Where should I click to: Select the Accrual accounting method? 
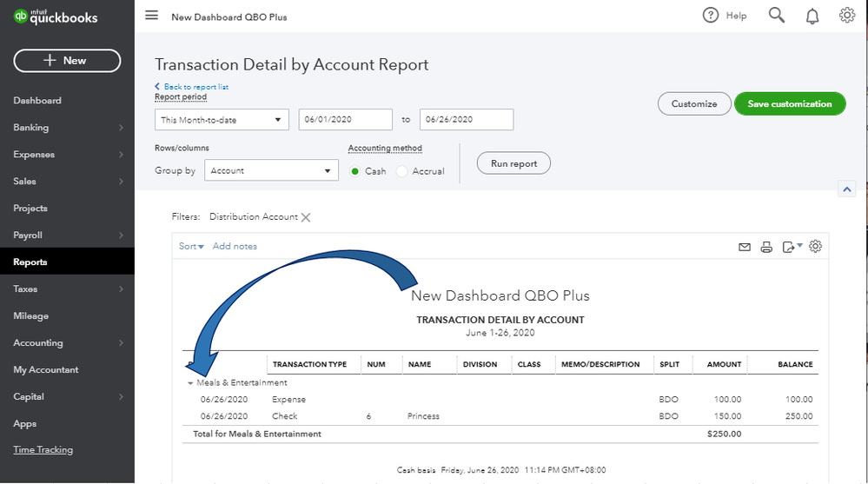pyautogui.click(x=401, y=171)
